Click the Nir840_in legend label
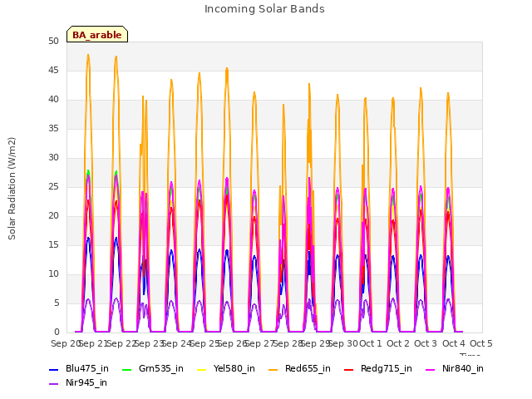 coord(463,369)
